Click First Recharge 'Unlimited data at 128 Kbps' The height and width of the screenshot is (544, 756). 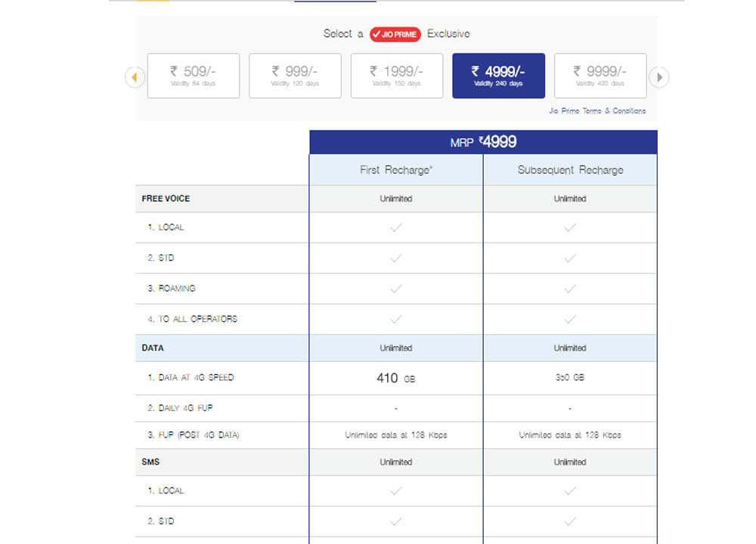[396, 435]
